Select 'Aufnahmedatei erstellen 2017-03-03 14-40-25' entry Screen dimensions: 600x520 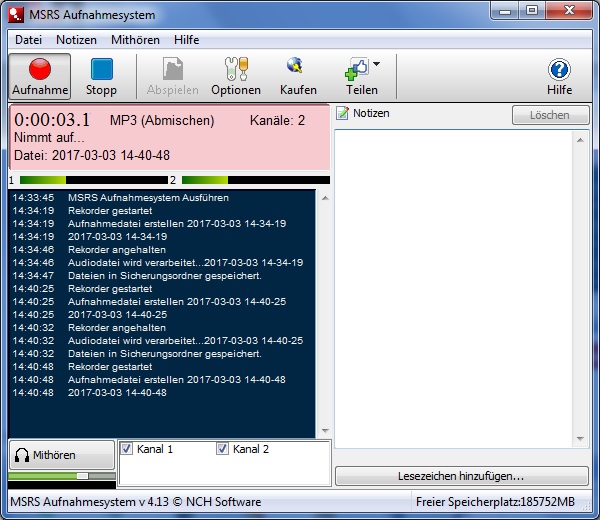click(177, 302)
